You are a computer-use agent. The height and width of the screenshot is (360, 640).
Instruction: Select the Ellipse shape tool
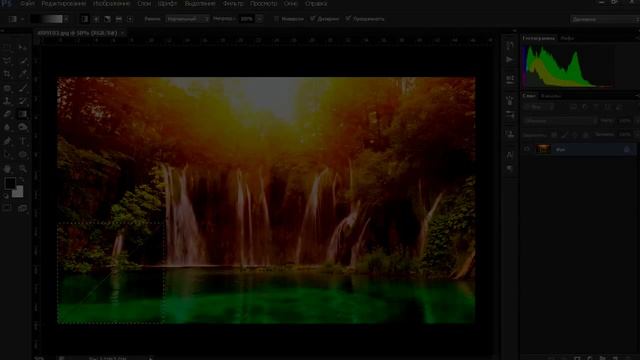(x=23, y=155)
